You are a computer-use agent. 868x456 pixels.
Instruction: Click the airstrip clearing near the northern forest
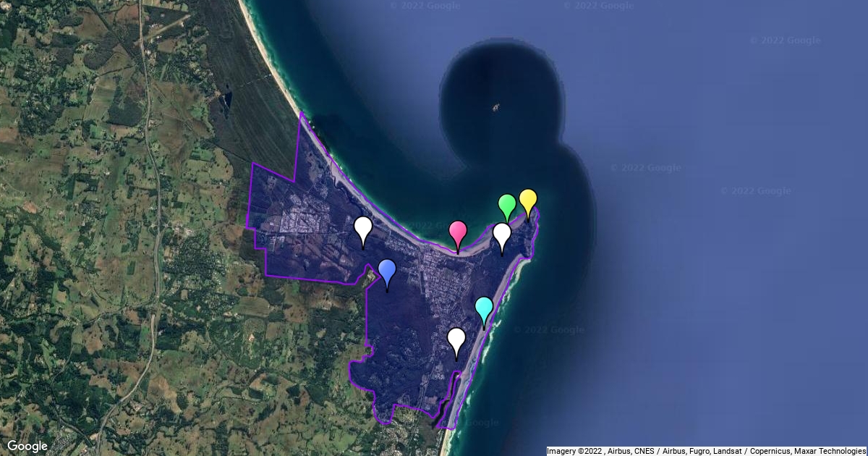171,25
